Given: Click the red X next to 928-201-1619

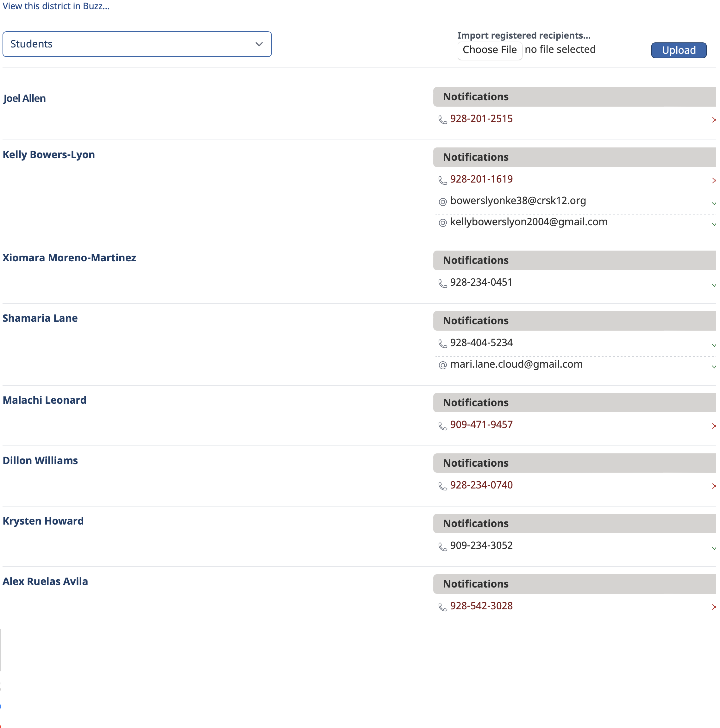Looking at the screenshot, I should click(x=714, y=180).
